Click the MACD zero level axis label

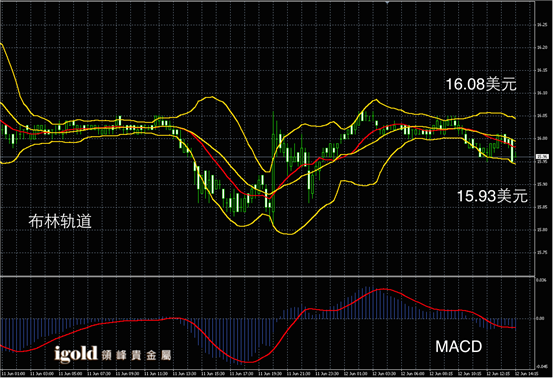540,318
